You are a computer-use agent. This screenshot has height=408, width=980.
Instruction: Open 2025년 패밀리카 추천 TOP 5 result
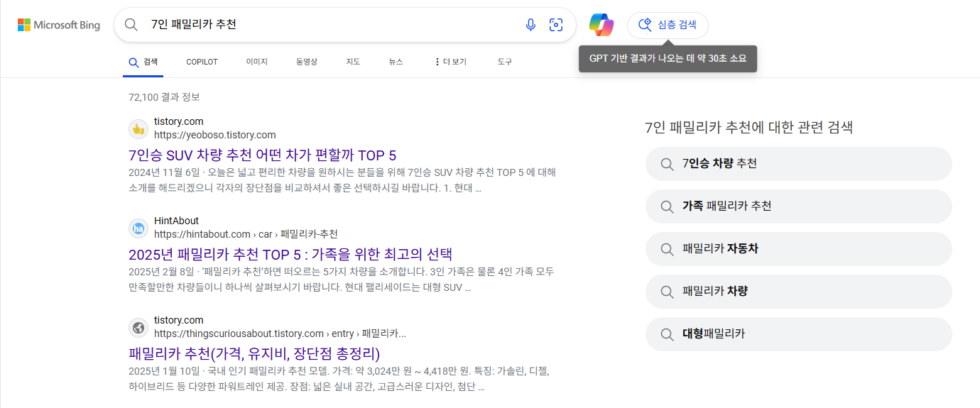point(290,254)
